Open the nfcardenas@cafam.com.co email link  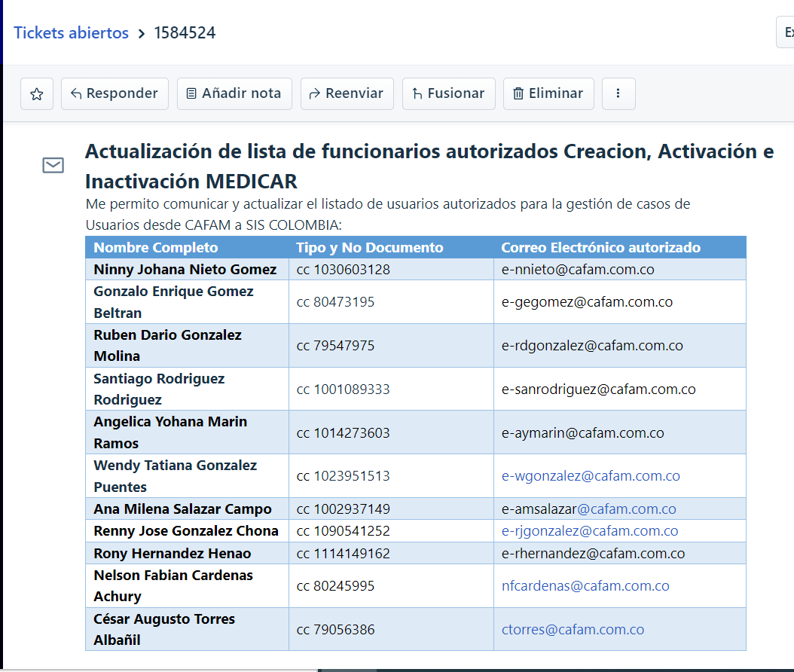click(x=585, y=586)
